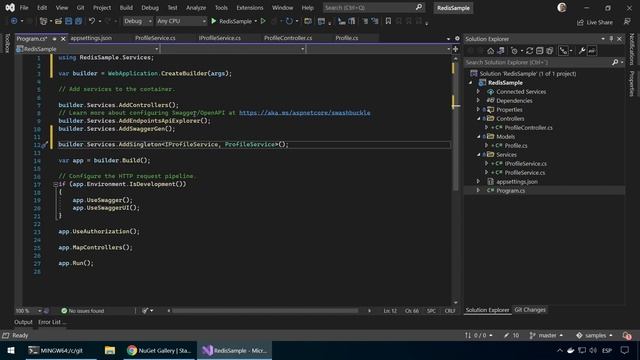Expand the Dependencies node
Image resolution: width=640 pixels, height=360 pixels.
pos(478,100)
